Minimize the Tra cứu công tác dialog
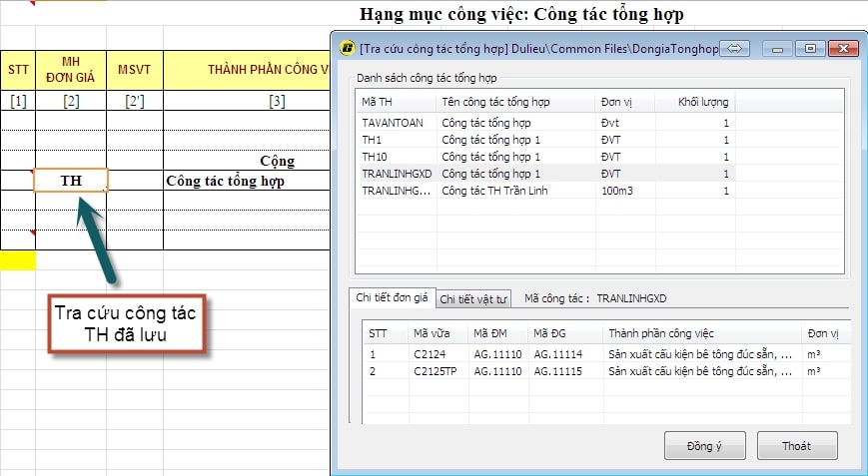Image resolution: width=868 pixels, height=476 pixels. click(778, 48)
